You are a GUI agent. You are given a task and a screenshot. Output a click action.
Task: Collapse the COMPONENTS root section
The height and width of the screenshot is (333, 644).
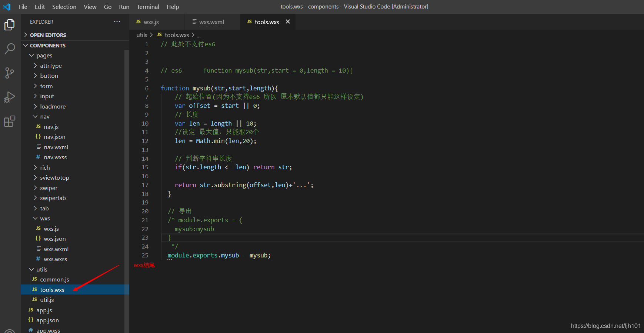pos(75,45)
